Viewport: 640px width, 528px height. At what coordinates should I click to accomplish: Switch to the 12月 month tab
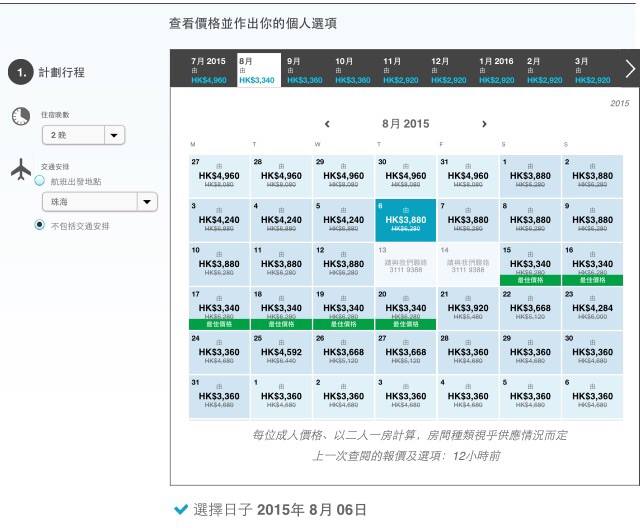451,69
